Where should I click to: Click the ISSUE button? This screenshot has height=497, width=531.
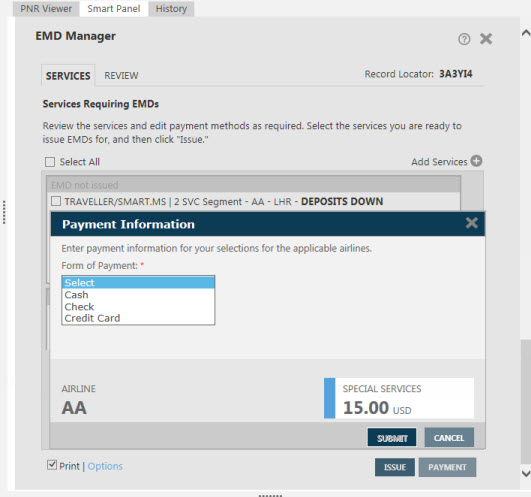click(x=395, y=467)
